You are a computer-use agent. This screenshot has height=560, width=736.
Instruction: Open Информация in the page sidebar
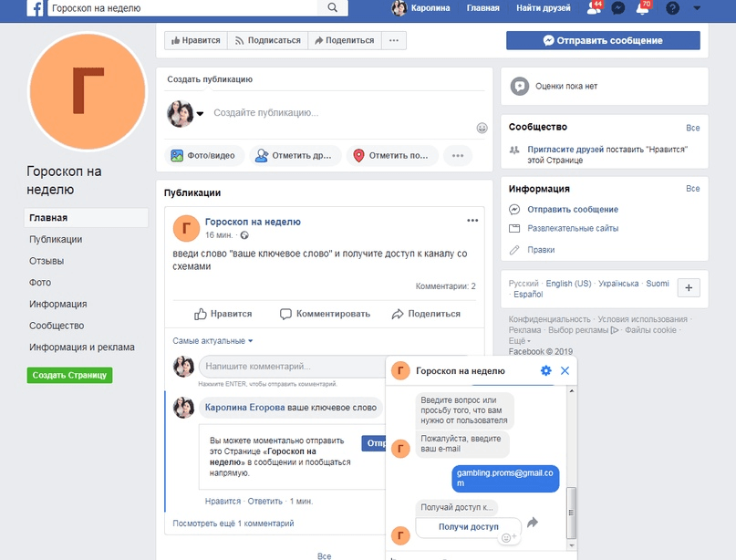tap(57, 305)
